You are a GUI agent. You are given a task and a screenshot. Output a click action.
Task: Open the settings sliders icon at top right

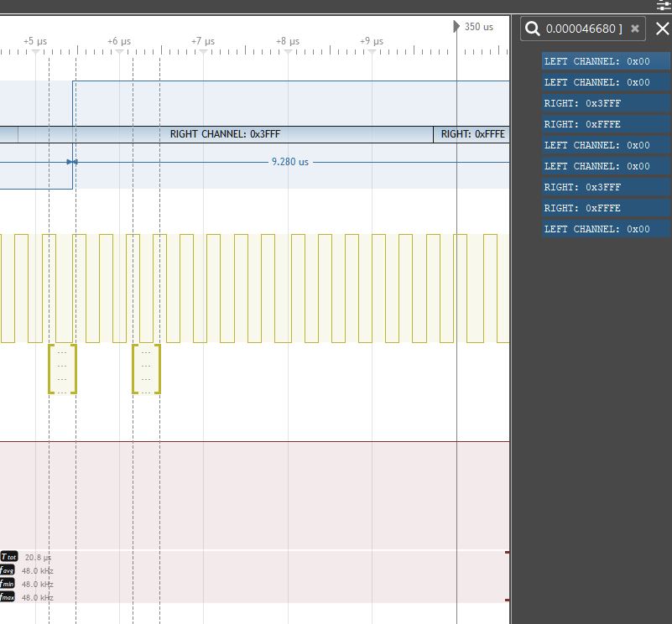(663, 6)
